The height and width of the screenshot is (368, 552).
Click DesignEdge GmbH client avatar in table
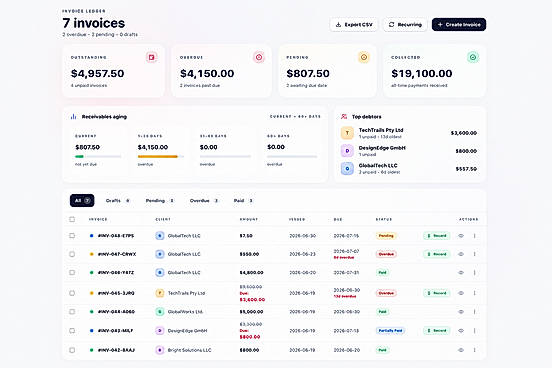pyautogui.click(x=160, y=331)
